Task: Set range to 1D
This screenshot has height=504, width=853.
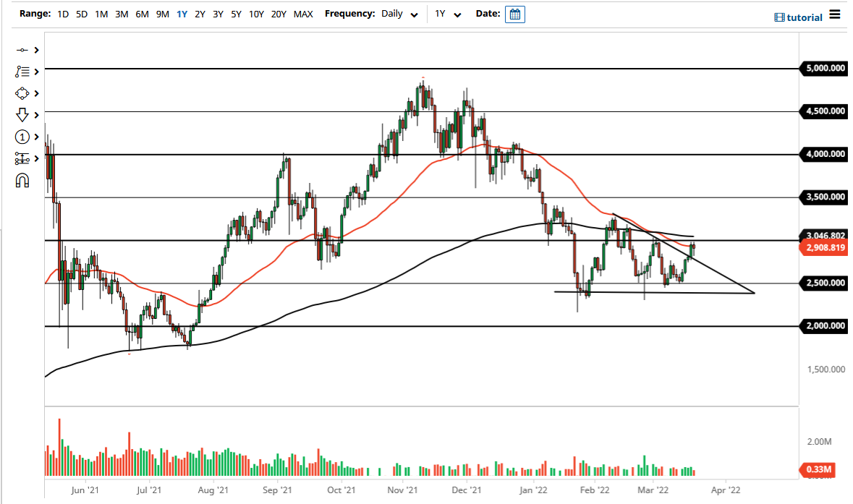Action: coord(63,14)
